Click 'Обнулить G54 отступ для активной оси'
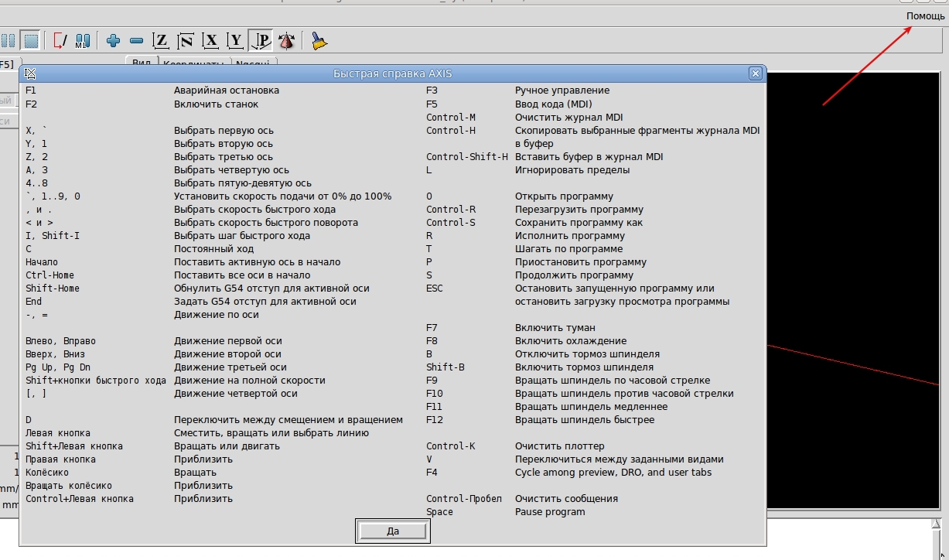The width and height of the screenshot is (949, 560). [271, 289]
